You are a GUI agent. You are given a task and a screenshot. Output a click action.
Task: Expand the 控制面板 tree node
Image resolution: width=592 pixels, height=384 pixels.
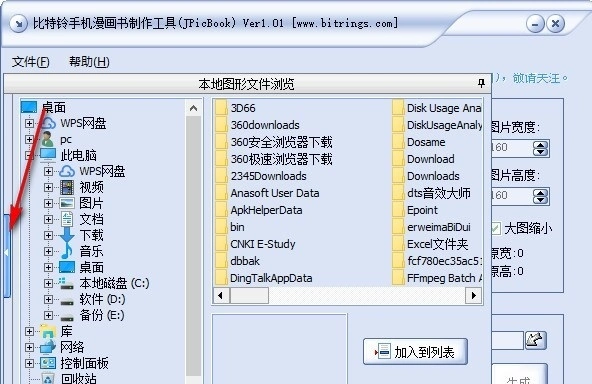tap(29, 363)
